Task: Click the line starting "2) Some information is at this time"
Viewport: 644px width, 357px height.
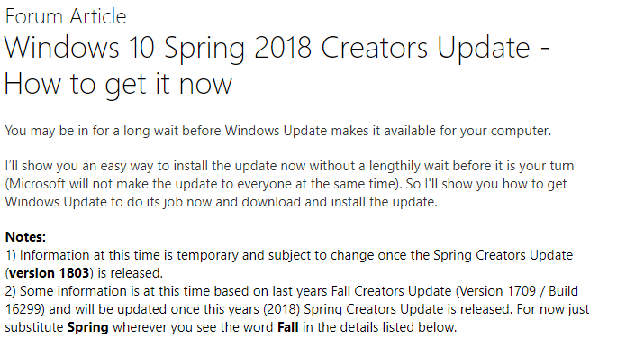Action: click(292, 291)
